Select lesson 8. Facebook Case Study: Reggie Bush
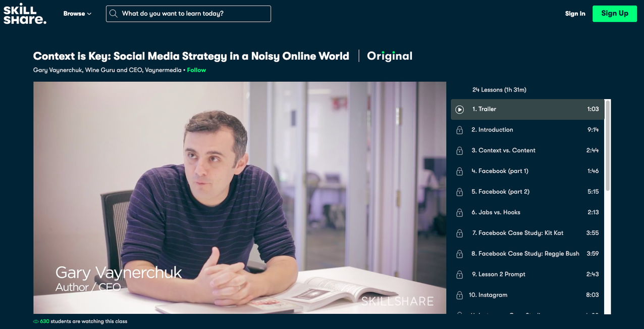 coord(527,254)
